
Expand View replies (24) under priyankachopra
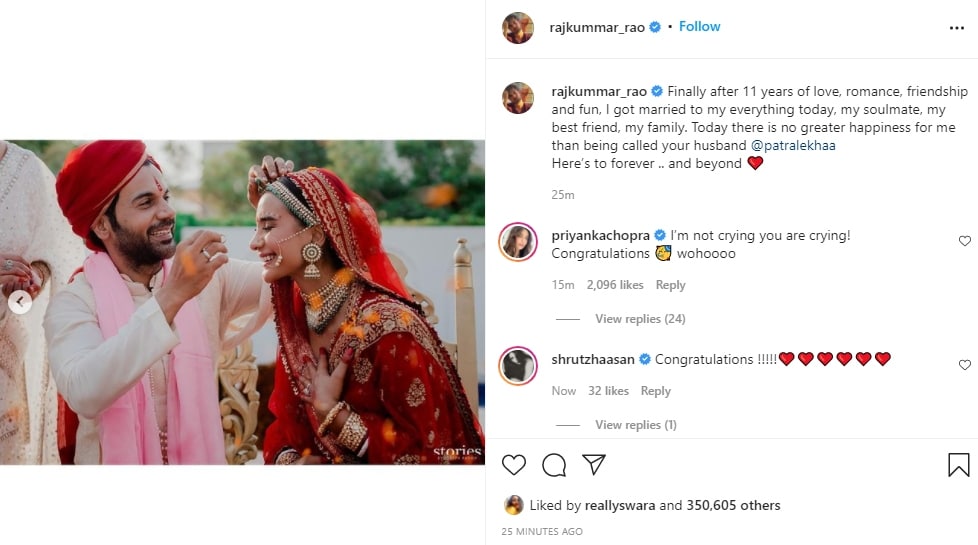click(x=640, y=319)
